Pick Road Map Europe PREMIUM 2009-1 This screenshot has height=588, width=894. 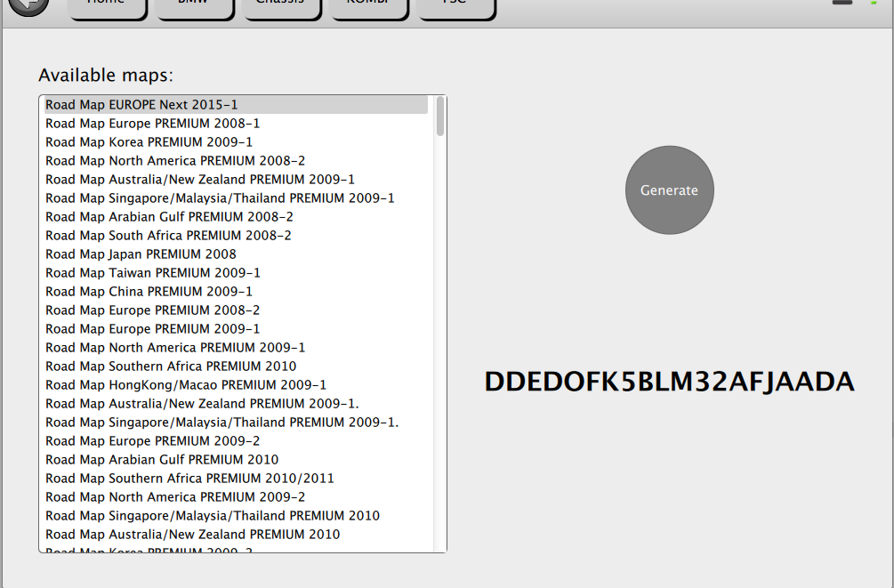(x=236, y=329)
